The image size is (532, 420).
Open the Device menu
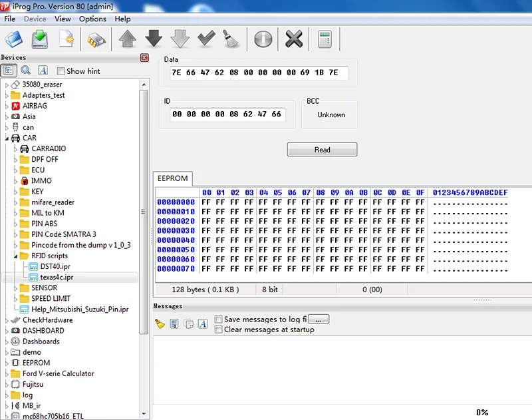pos(35,19)
